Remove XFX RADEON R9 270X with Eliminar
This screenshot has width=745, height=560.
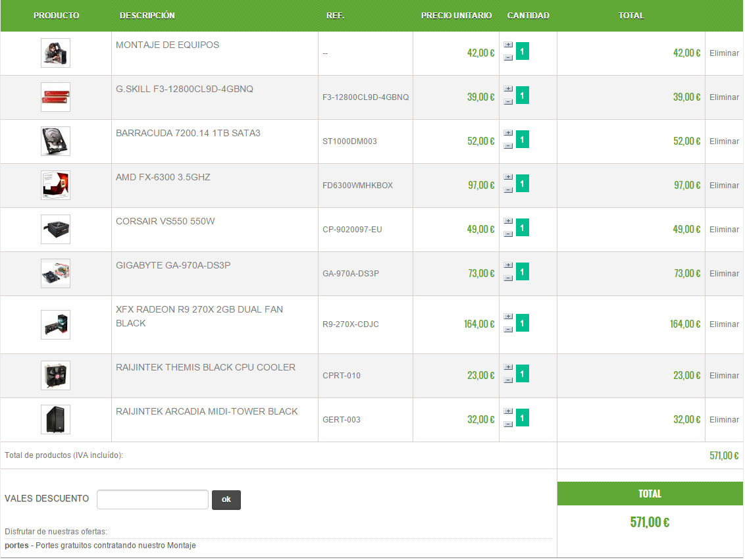pyautogui.click(x=724, y=324)
